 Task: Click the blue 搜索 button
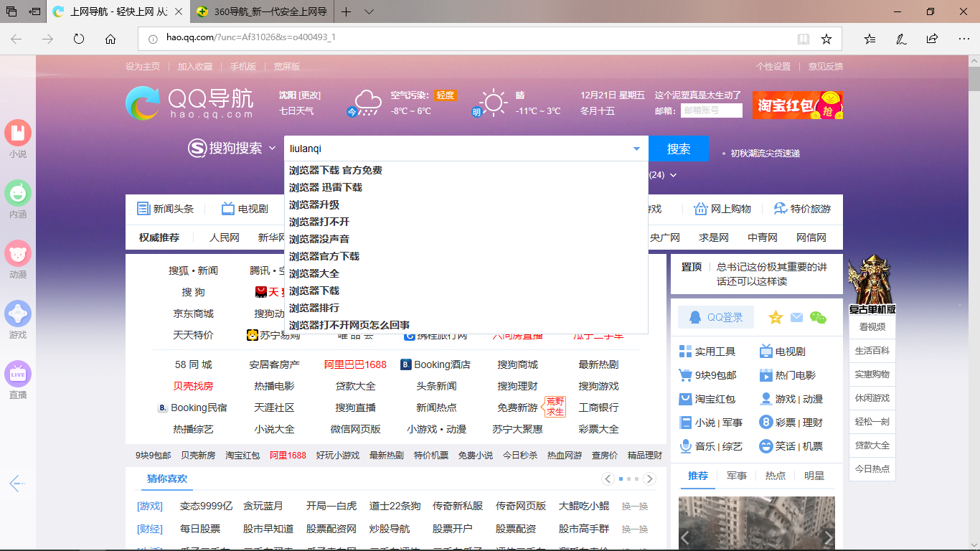click(x=679, y=149)
